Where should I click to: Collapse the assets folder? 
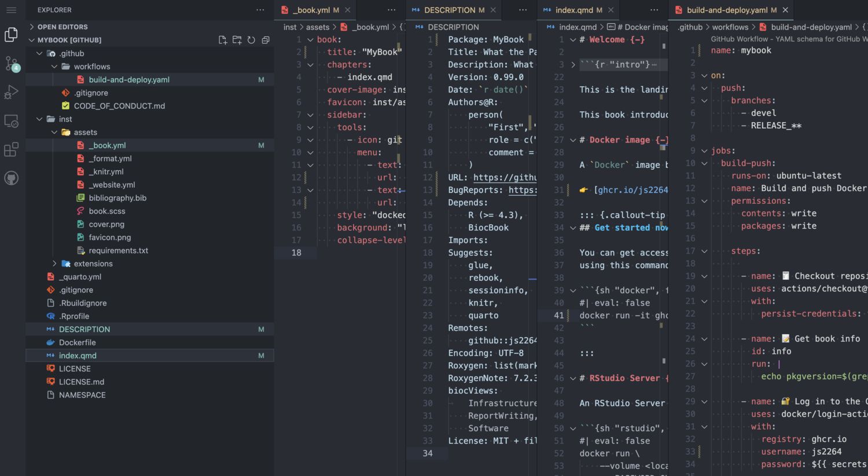coord(55,132)
